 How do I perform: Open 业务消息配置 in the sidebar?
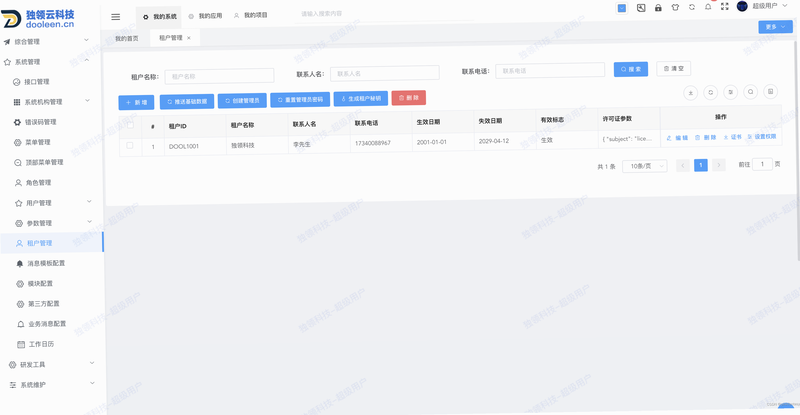(47, 324)
